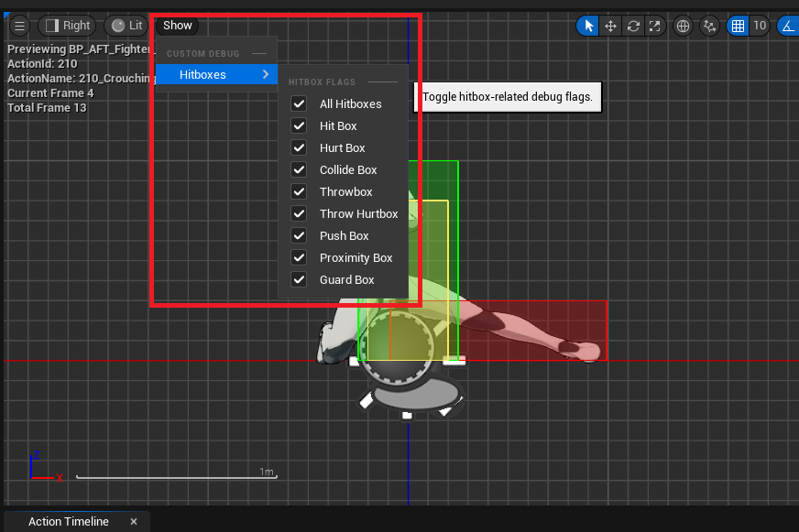Switch to the translate gizmo tool
The image size is (799, 532).
610,26
